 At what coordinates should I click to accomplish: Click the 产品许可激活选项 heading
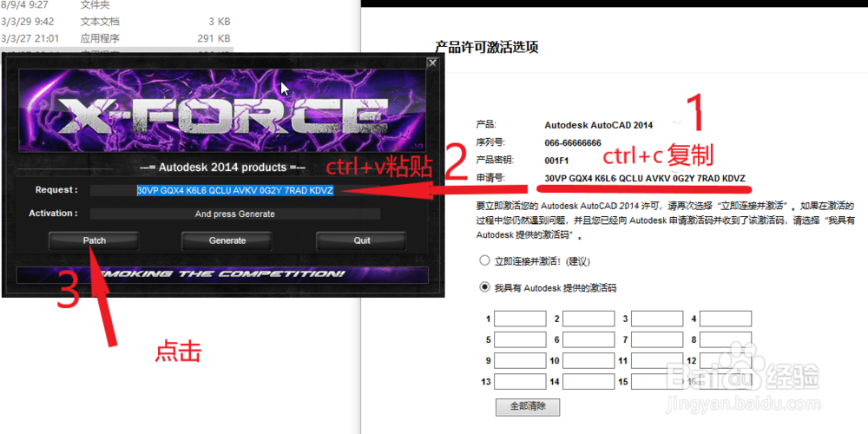click(x=487, y=47)
